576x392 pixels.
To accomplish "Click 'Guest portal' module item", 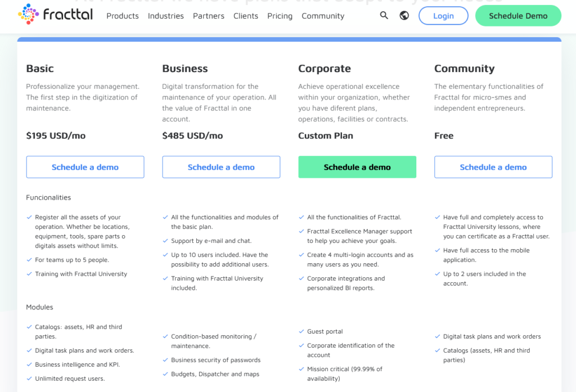I will [x=325, y=331].
